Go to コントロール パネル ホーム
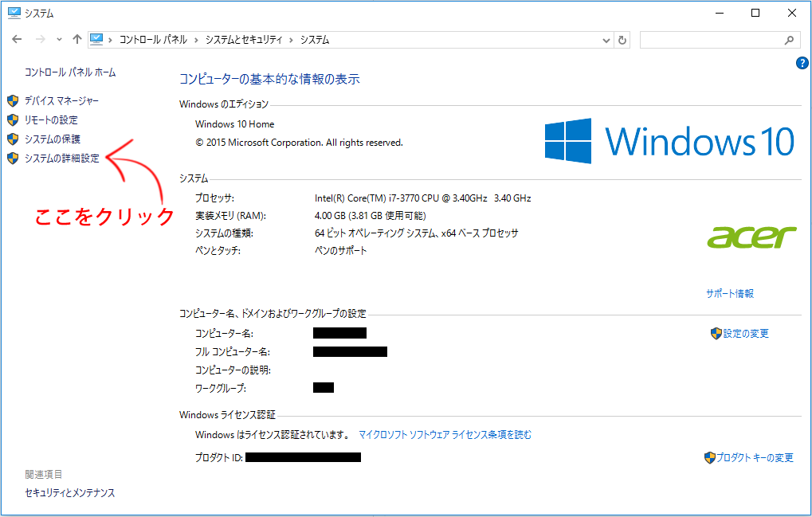The width and height of the screenshot is (812, 517). [70, 72]
